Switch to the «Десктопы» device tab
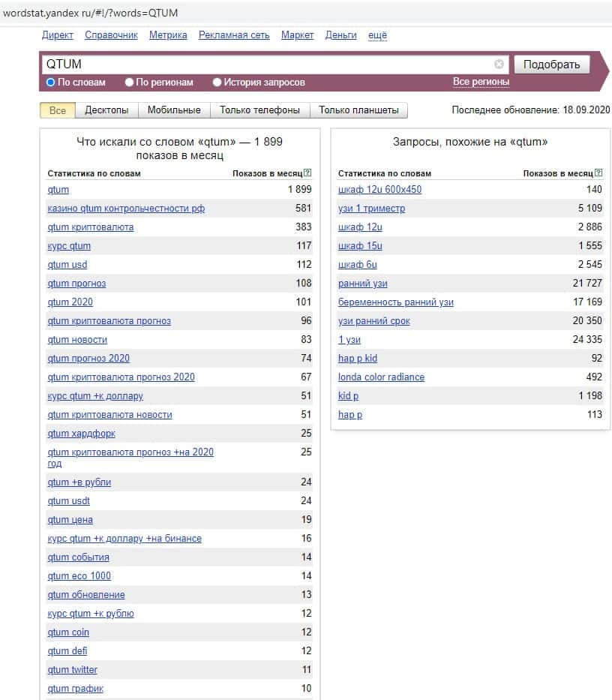The height and width of the screenshot is (700, 612). point(106,110)
